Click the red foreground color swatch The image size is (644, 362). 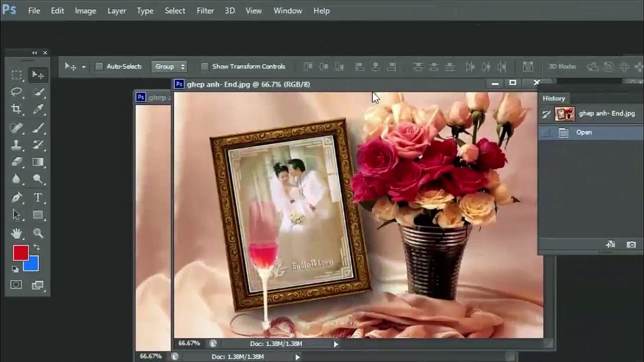tap(20, 252)
